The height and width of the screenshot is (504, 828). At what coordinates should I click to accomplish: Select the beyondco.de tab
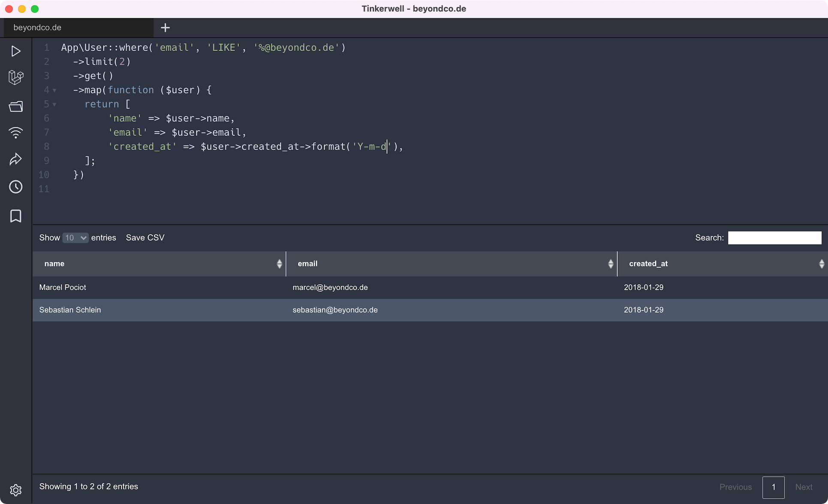(78, 28)
